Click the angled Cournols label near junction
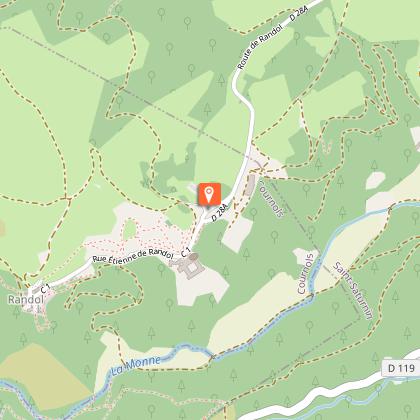This screenshot has height=420, width=420. point(271,199)
